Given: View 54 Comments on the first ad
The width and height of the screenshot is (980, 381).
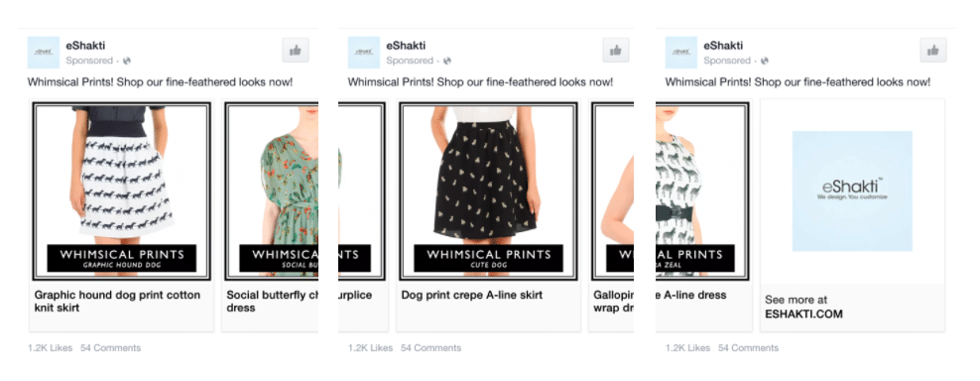Looking at the screenshot, I should (x=111, y=348).
